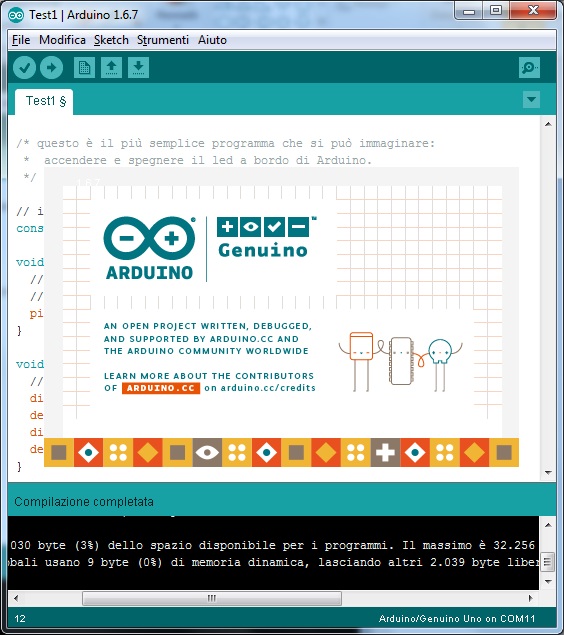Click the editor scrollbar down arrow

[x=548, y=472]
